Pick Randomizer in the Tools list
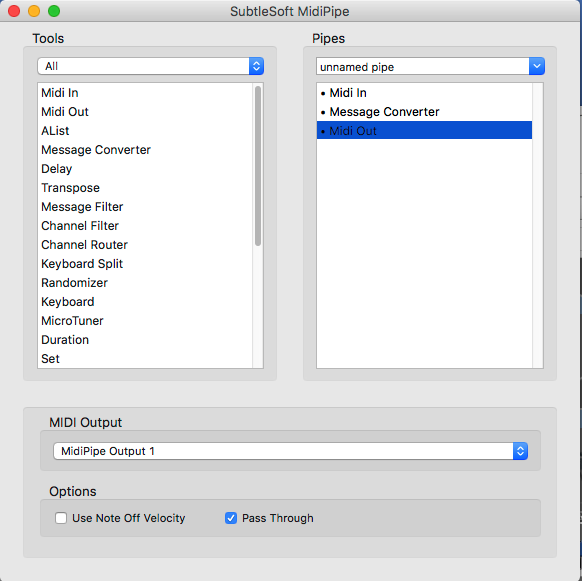582x581 pixels. [x=145, y=283]
